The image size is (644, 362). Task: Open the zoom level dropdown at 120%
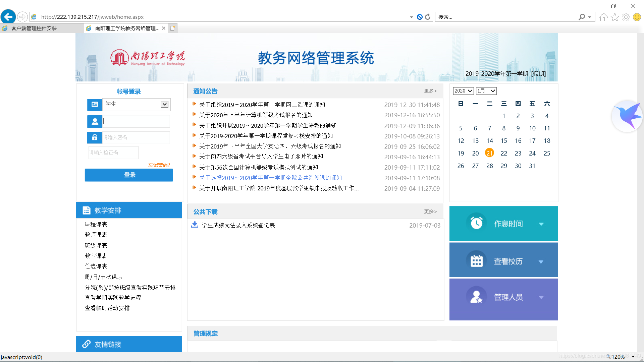tap(633, 357)
